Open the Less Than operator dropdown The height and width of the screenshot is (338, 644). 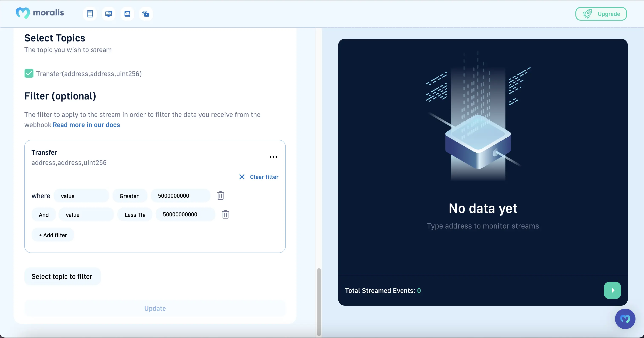(135, 215)
